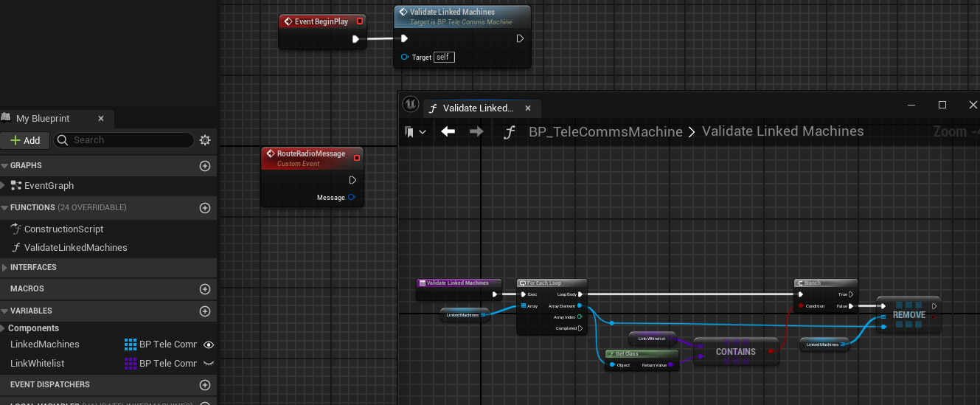Add a new function with plus icon
Image resolution: width=980 pixels, height=405 pixels.
[x=205, y=208]
